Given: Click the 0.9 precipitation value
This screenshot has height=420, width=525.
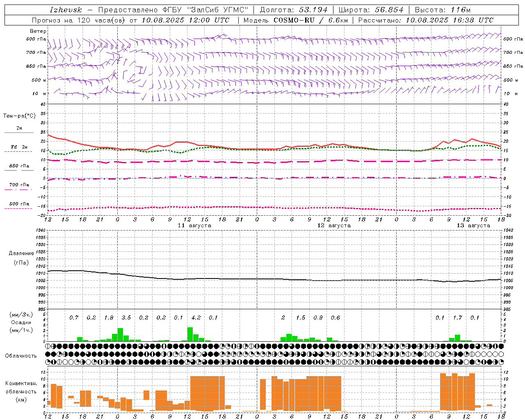Looking at the screenshot, I should (x=318, y=317).
